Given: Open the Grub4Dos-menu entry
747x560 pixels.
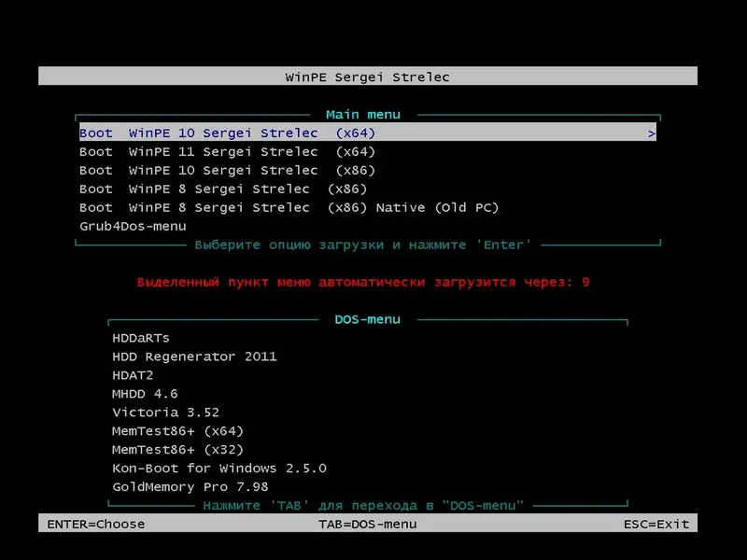Looking at the screenshot, I should tap(133, 226).
